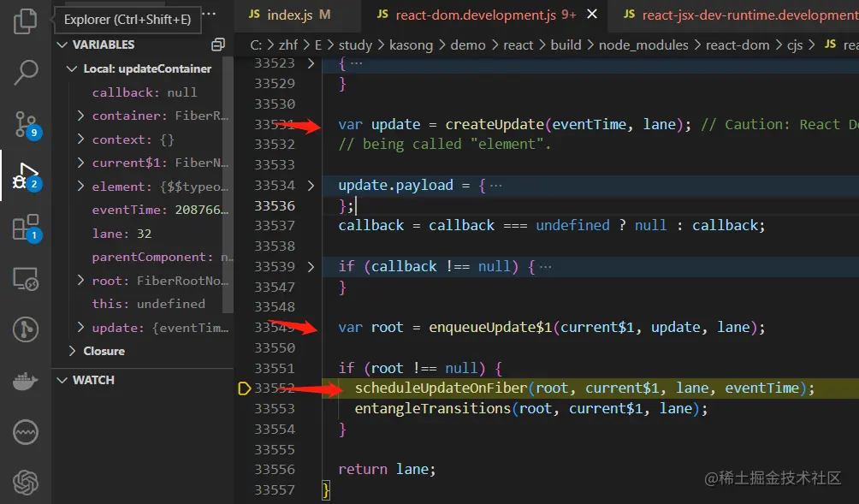This screenshot has width=859, height=504.
Task: Click the 'build' breadcrumb segment
Action: 566,45
